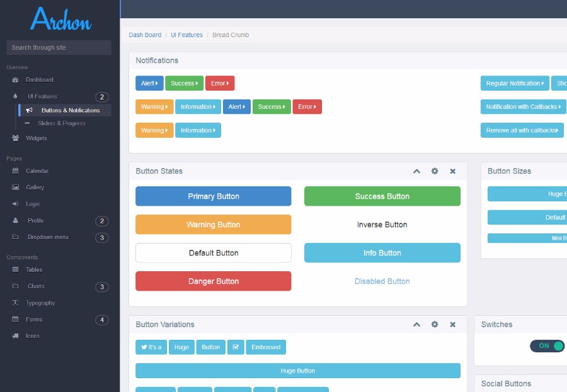
Task: Expand Forms submenu badge showing 4
Action: pos(102,320)
